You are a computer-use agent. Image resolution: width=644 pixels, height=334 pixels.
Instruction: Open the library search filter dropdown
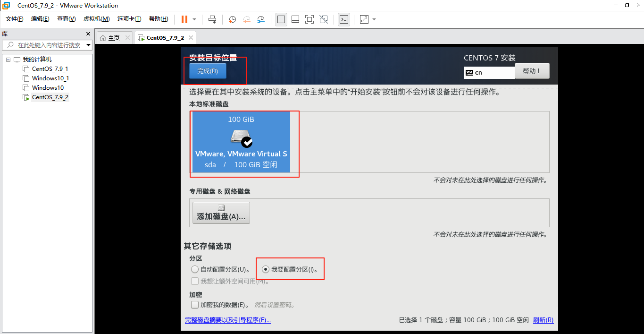tap(87, 45)
